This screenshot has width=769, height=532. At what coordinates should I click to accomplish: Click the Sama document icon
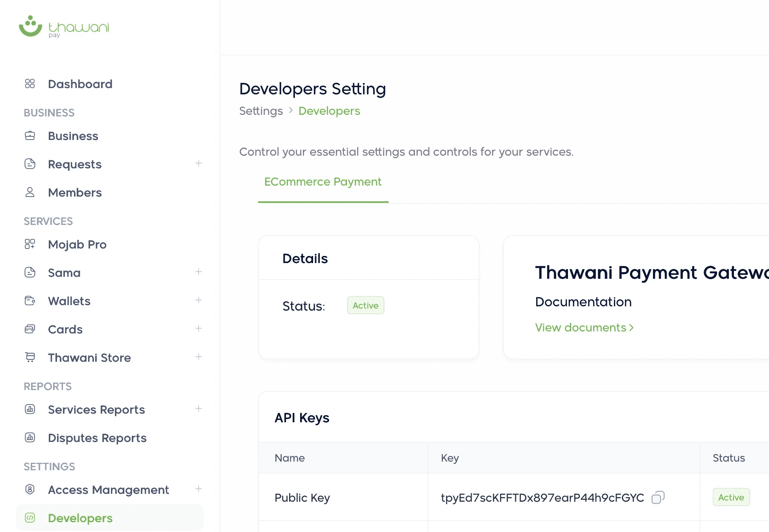(x=30, y=272)
